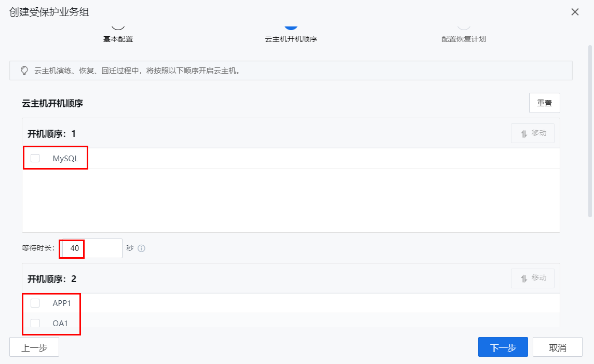Click 移动 for 开机顺序 2

click(533, 278)
